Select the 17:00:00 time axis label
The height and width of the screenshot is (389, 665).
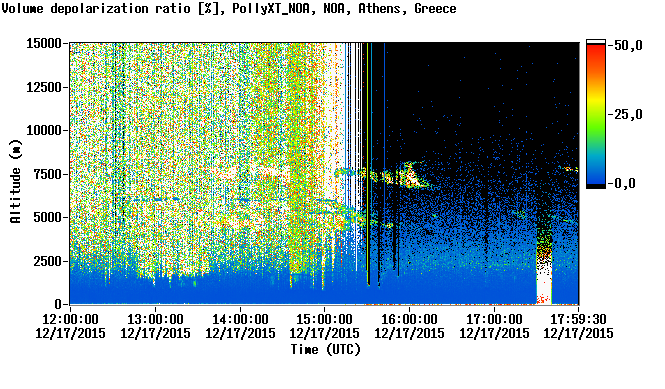pos(494,319)
